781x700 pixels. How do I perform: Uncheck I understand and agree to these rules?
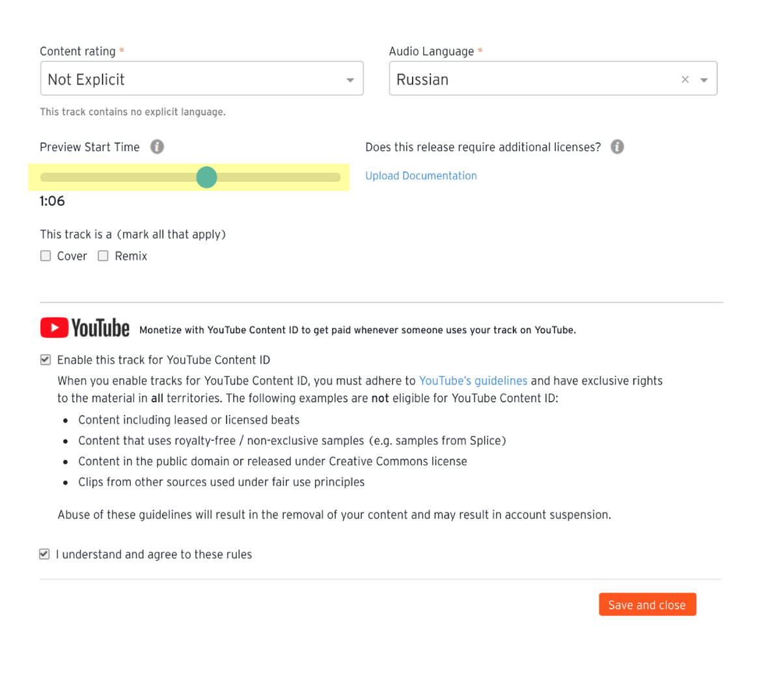coord(44,554)
